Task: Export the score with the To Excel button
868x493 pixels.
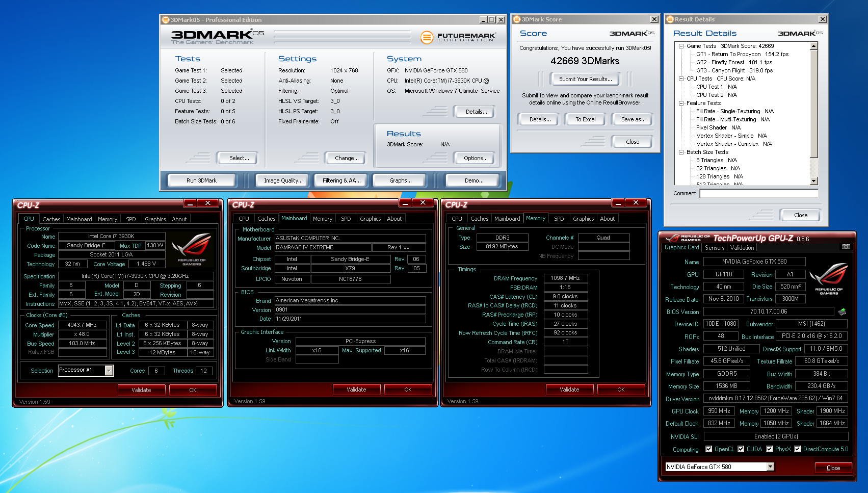Action: click(586, 119)
